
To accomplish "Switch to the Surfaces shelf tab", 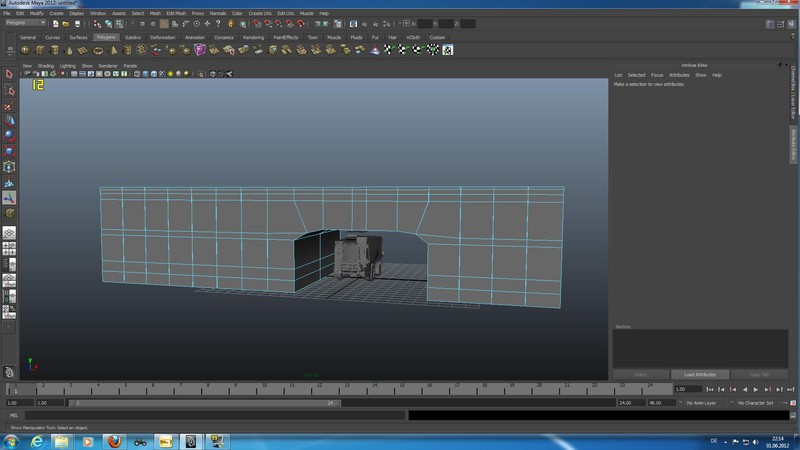I will click(78, 37).
